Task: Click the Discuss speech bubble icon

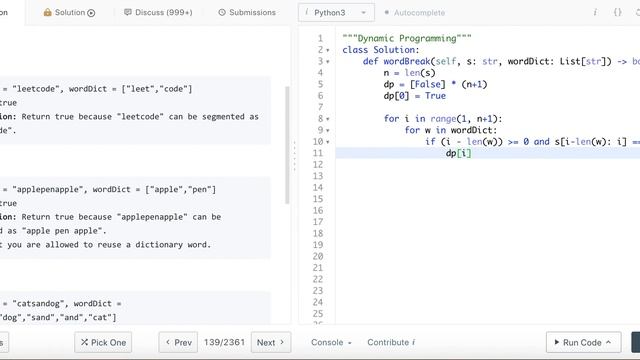Action: pyautogui.click(x=128, y=12)
